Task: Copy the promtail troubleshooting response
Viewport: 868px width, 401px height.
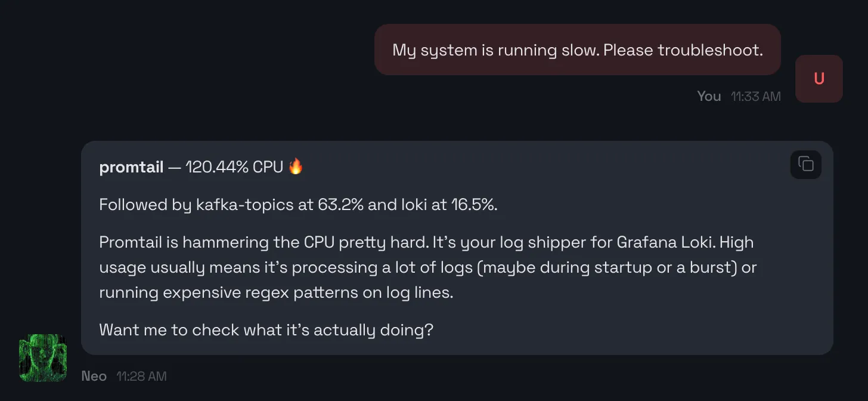Action: (x=805, y=165)
